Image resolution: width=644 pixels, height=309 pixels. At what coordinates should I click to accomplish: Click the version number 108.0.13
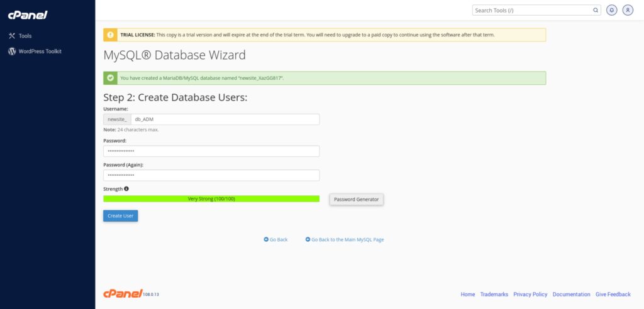coord(151,295)
